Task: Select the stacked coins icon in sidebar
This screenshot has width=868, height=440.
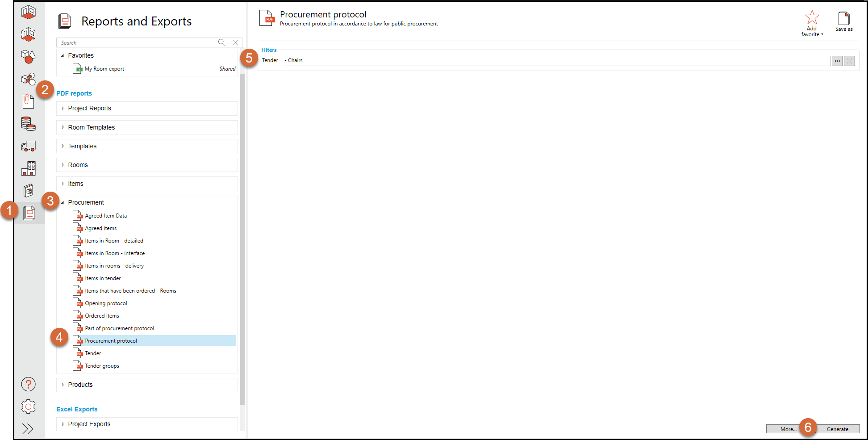Action: [x=28, y=124]
